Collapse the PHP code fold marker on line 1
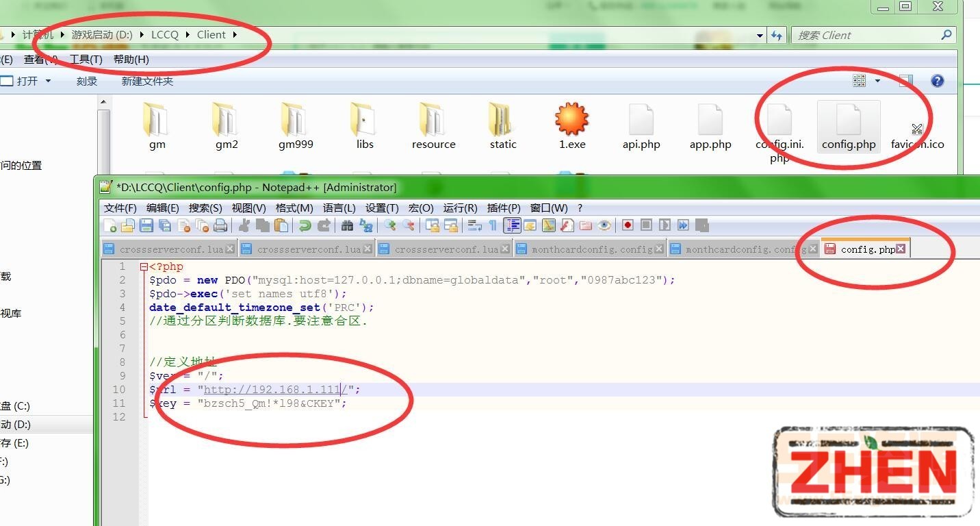The image size is (980, 526). pos(144,266)
